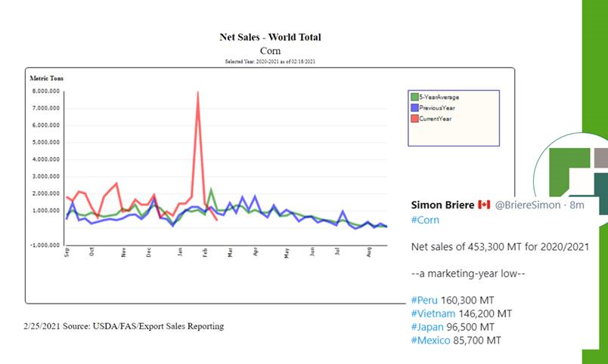Click the peak of the red spike
This screenshot has height=364, width=608.
click(198, 92)
